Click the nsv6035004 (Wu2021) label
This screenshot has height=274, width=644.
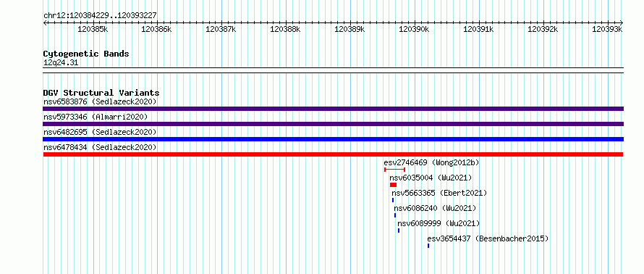[431, 178]
